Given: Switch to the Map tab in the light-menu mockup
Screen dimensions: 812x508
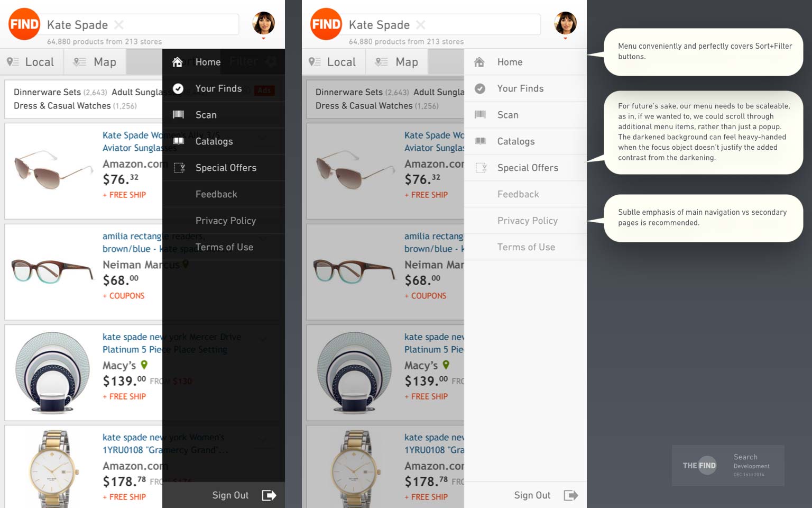Looking at the screenshot, I should 398,62.
